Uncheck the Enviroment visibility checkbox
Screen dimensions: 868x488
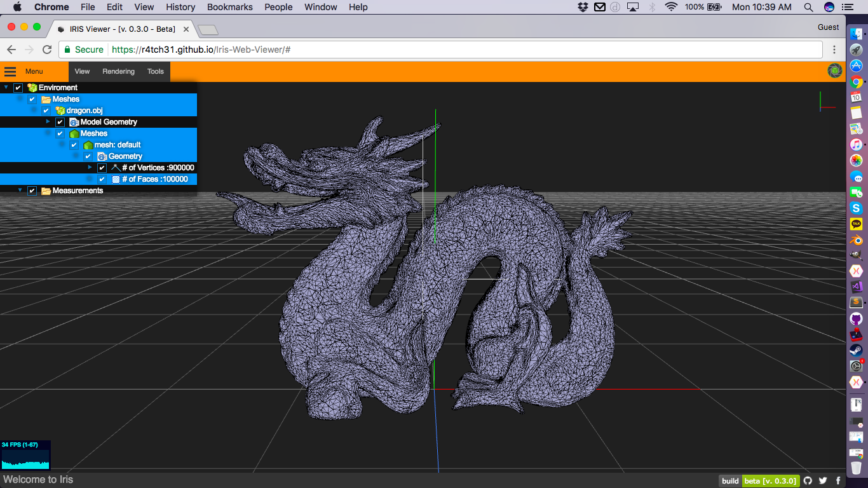(18, 88)
